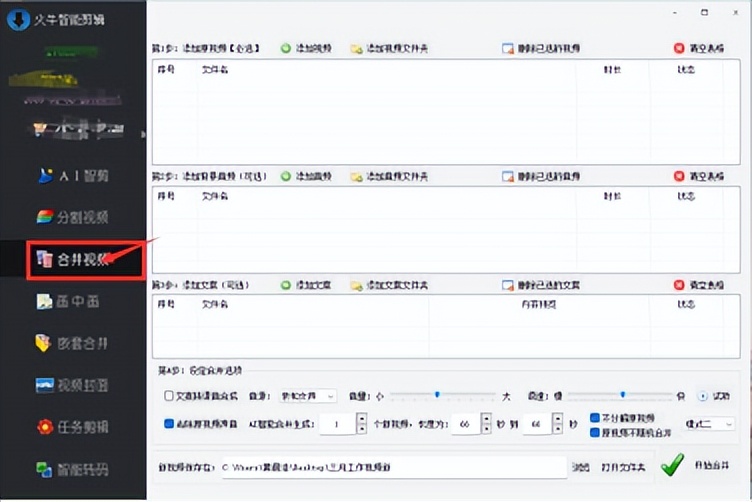Screen dimensions: 752x502
Task: Click step 3 删除已选的文案 delete button
Action: point(541,285)
